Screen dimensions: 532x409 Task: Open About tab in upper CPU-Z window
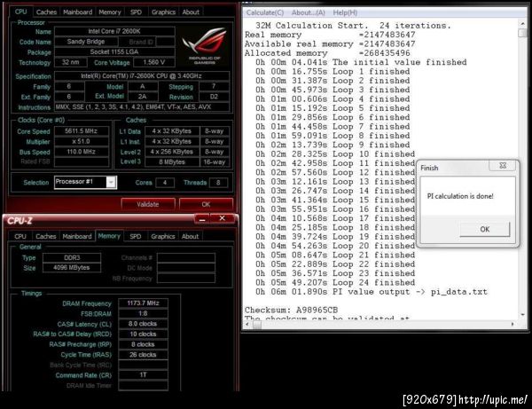[191, 12]
